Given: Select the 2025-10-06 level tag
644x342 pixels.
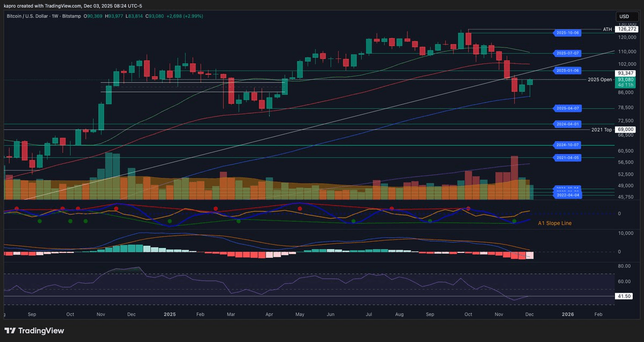Looking at the screenshot, I should 568,33.
